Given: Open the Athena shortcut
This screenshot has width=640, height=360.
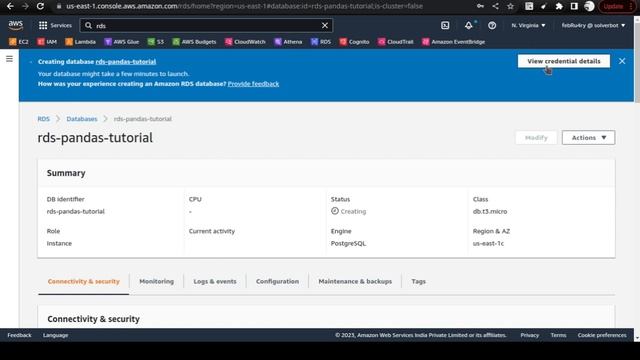Looking at the screenshot, I should click(x=288, y=42).
